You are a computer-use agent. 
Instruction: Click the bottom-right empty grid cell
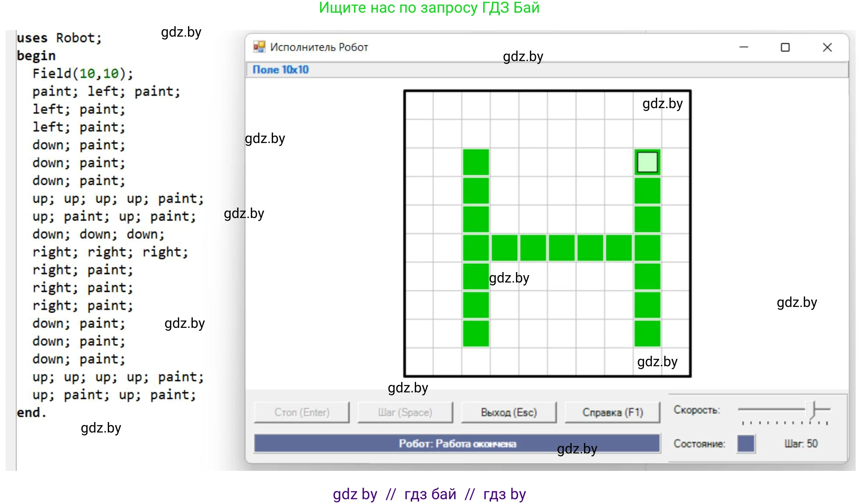tap(675, 362)
